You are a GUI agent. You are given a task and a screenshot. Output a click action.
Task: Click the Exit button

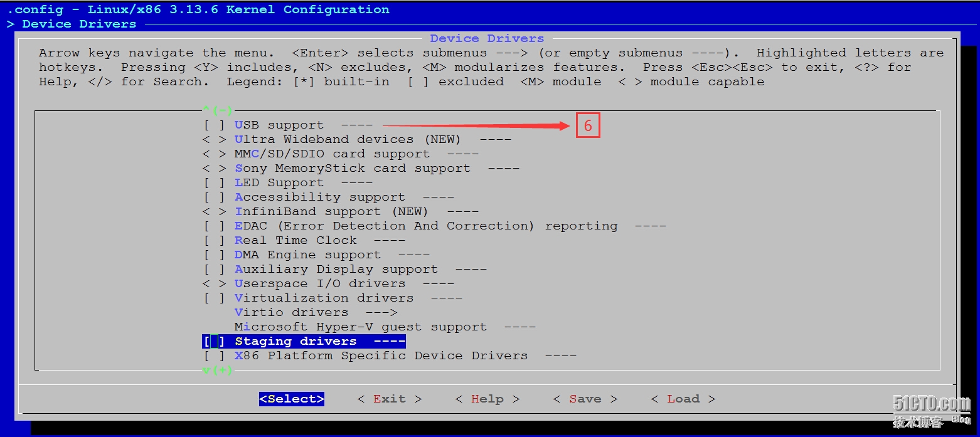[390, 399]
